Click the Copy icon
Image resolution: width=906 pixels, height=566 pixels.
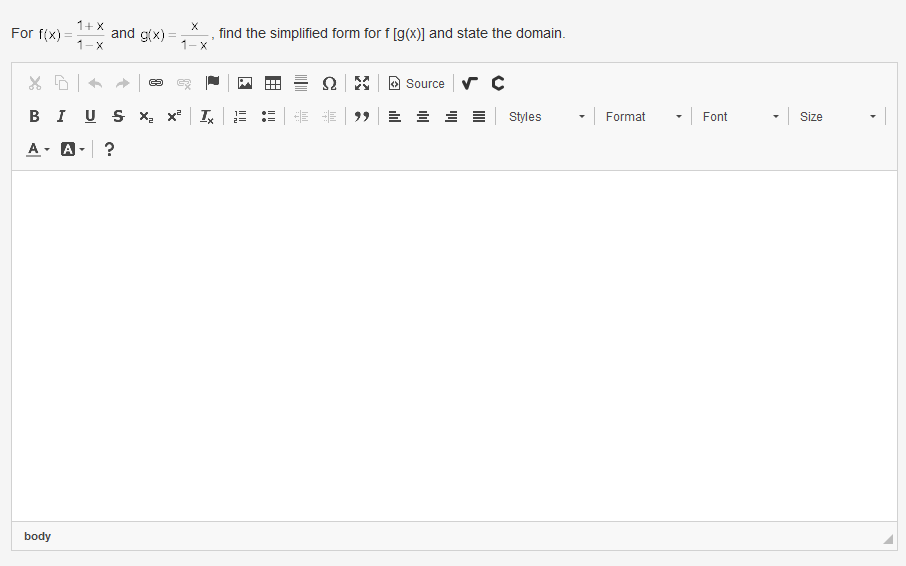click(x=62, y=83)
